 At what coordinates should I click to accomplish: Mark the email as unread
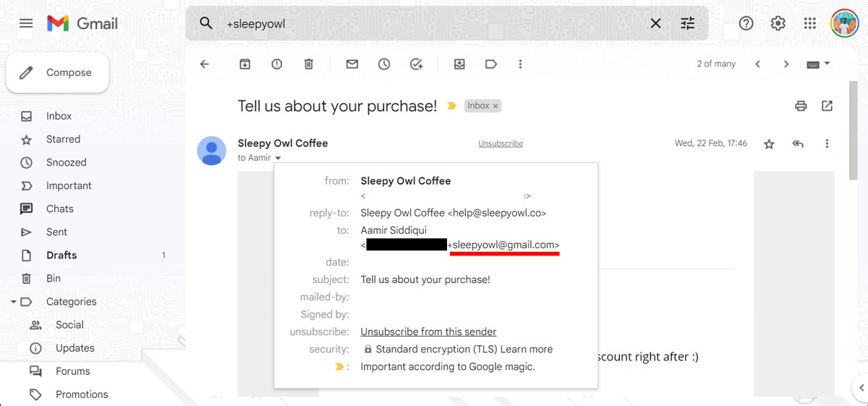[352, 64]
